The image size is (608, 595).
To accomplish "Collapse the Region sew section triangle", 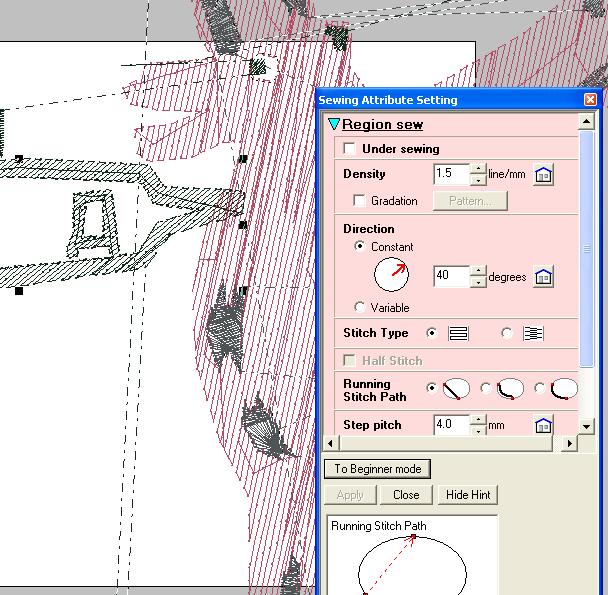I will pyautogui.click(x=334, y=124).
